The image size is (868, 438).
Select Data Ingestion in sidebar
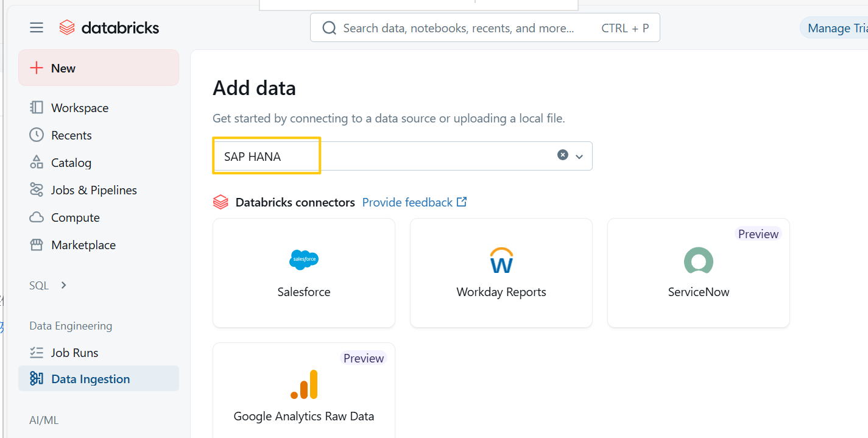click(x=99, y=378)
